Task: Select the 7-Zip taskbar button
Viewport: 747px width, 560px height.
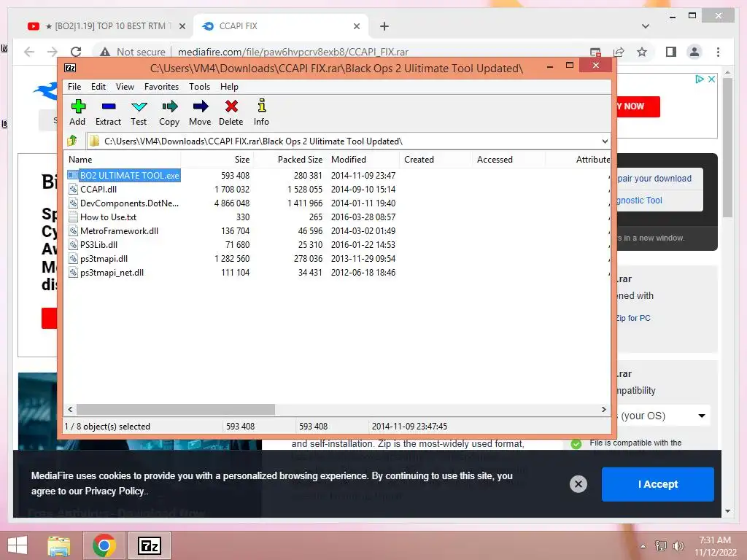Action: coord(149,545)
